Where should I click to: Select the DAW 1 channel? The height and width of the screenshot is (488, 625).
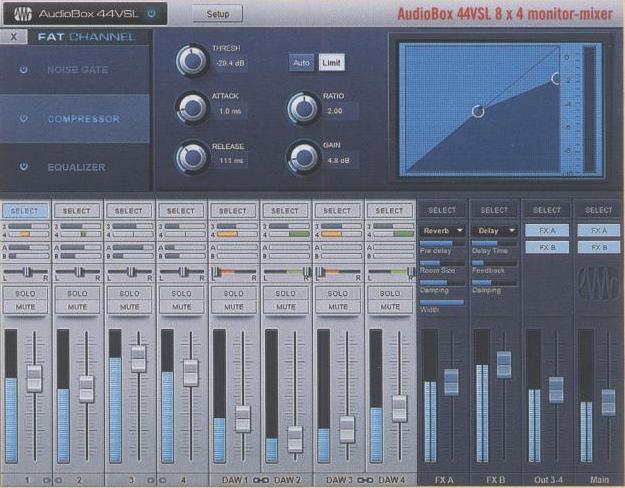233,211
